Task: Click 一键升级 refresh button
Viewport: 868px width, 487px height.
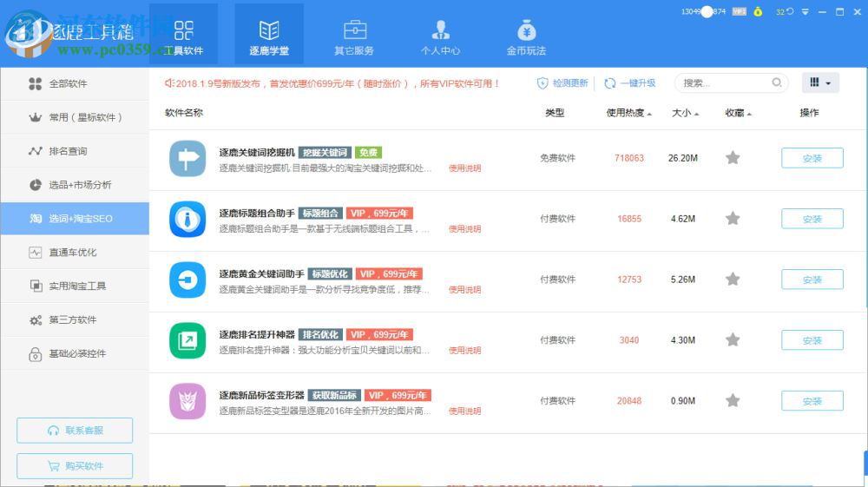Action: [629, 83]
